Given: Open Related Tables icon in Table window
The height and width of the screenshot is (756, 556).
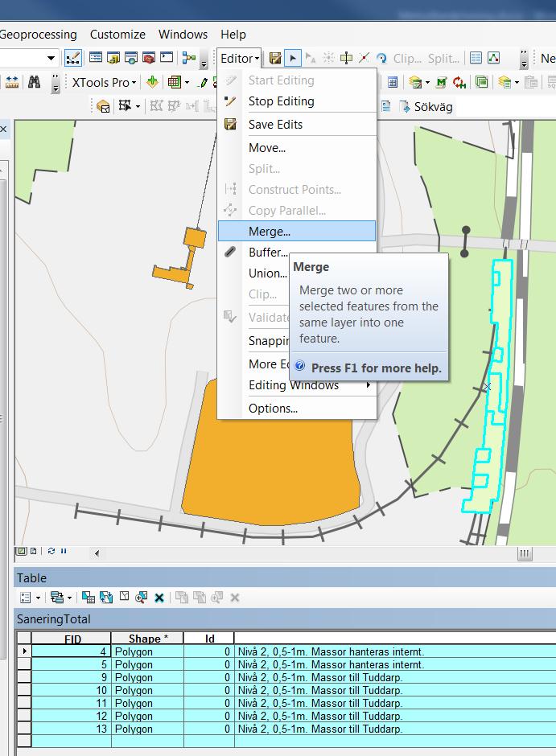Looking at the screenshot, I should (x=57, y=598).
